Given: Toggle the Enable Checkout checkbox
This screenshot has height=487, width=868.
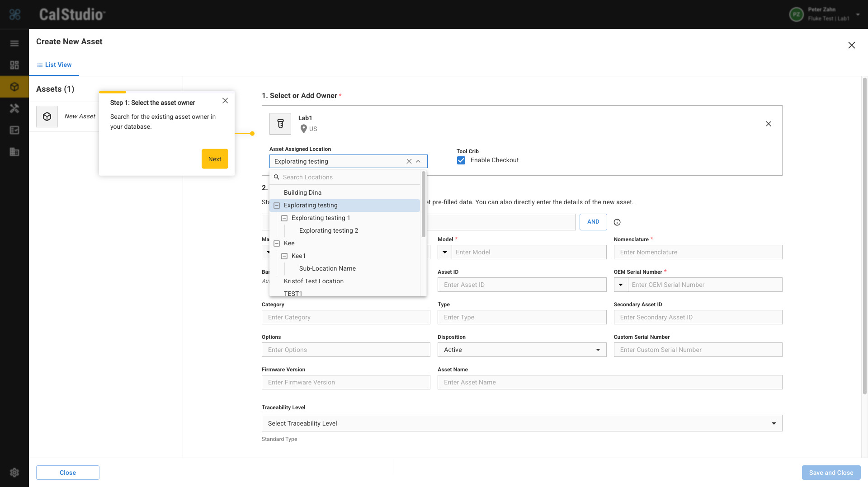Looking at the screenshot, I should coord(461,160).
